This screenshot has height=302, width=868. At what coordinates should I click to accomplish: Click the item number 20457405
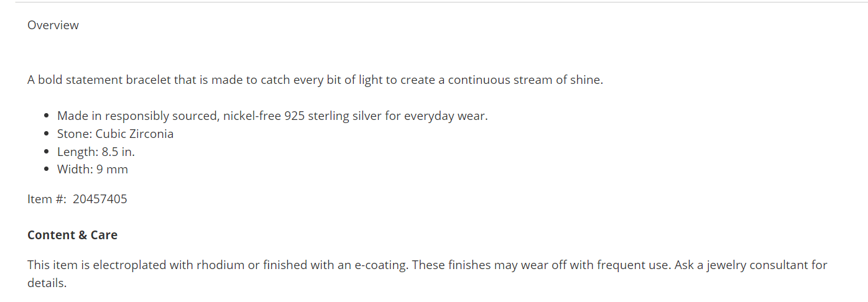coord(100,199)
